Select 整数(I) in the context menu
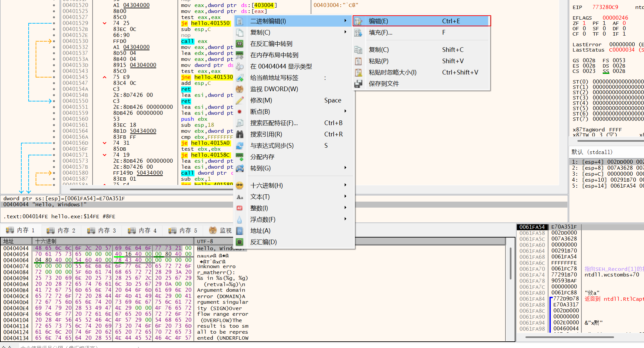This screenshot has width=644, height=348. tap(294, 208)
